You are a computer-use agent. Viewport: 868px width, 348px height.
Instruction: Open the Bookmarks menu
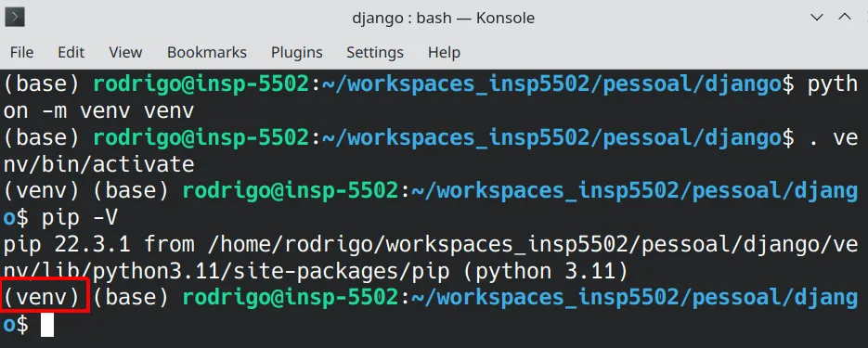[206, 53]
